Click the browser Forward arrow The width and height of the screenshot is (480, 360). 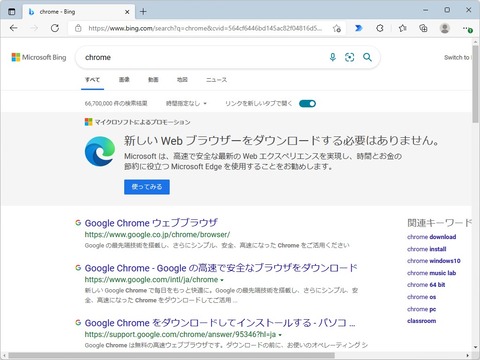pyautogui.click(x=34, y=28)
